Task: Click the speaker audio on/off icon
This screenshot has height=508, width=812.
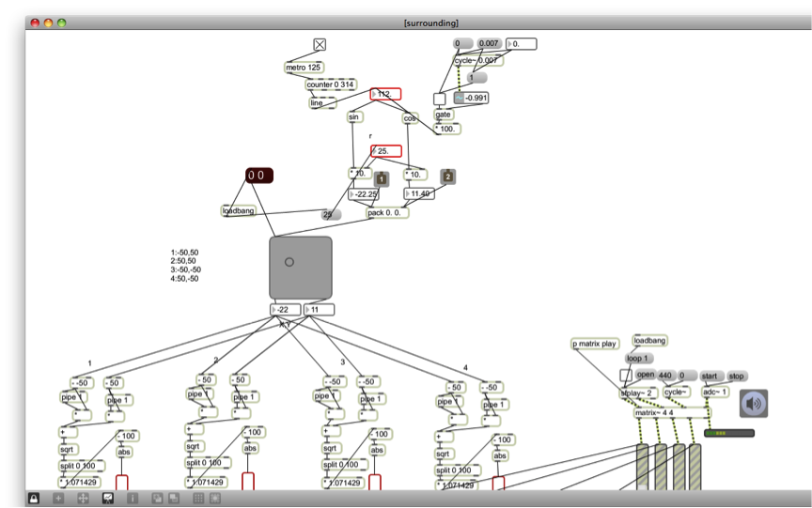Action: click(x=754, y=404)
